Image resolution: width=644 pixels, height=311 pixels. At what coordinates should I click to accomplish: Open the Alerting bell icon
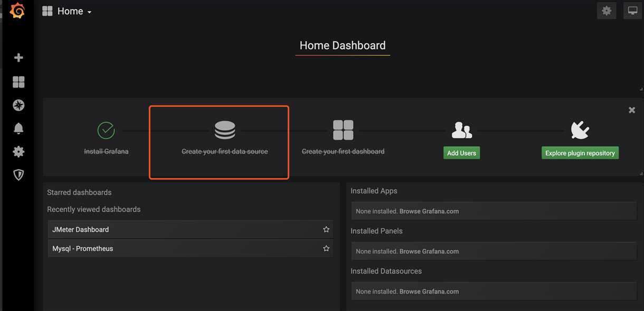18,128
